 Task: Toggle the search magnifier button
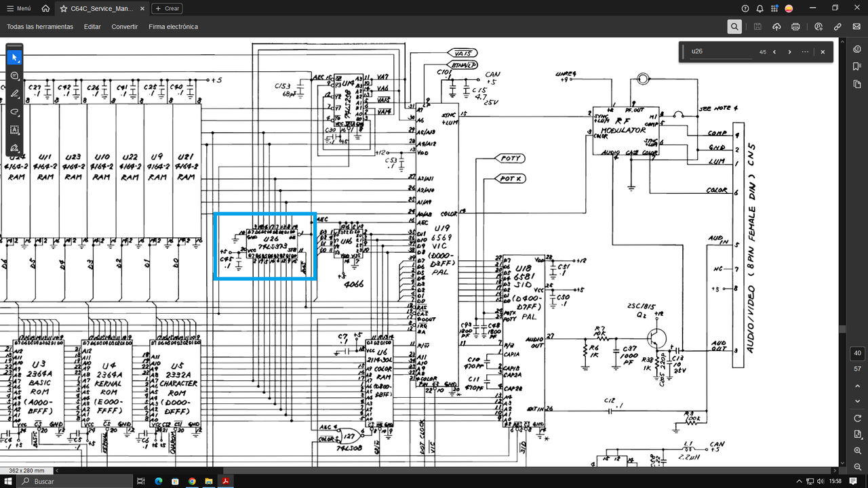point(734,26)
